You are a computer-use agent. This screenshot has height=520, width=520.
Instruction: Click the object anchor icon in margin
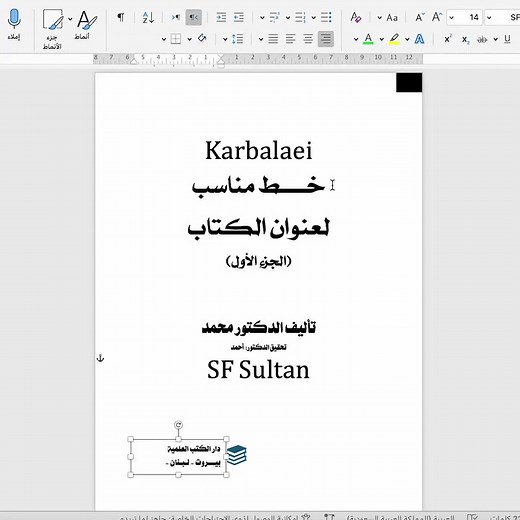point(100,358)
